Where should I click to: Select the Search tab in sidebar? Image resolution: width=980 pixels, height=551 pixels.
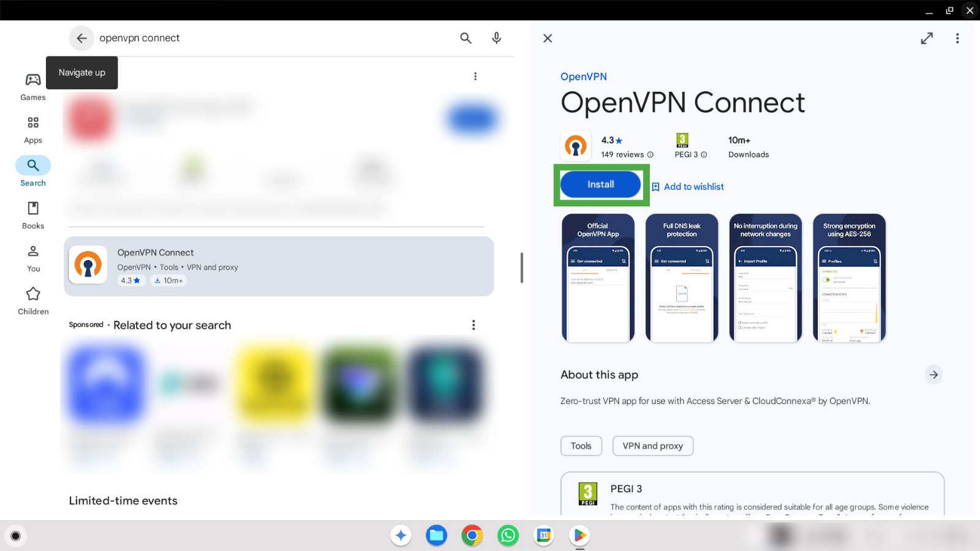click(33, 172)
